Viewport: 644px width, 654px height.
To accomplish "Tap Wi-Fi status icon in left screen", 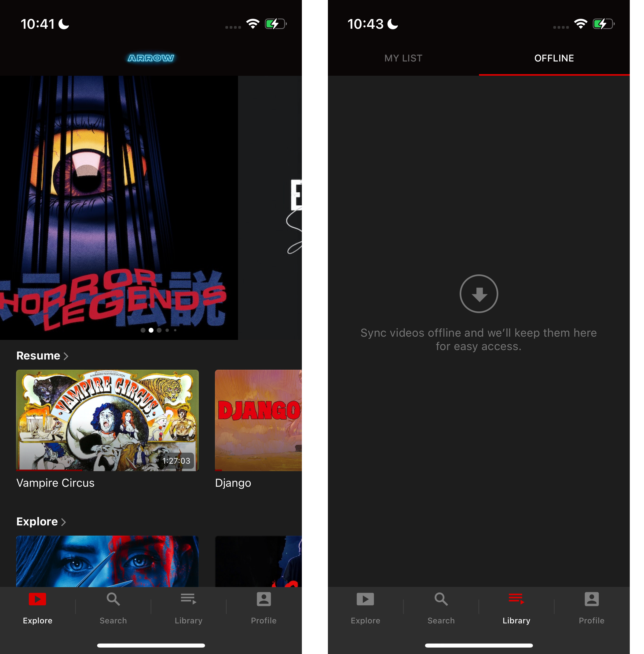I will coord(253,24).
